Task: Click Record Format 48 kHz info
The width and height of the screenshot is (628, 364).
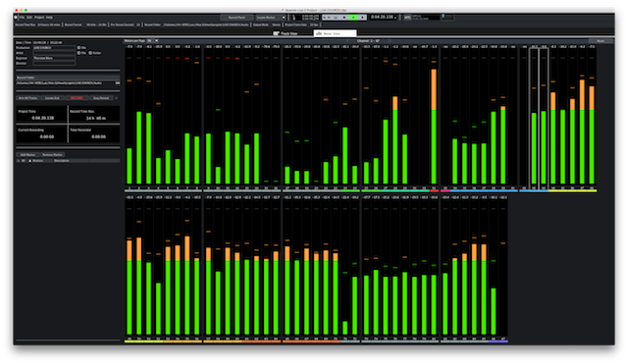Action: click(85, 25)
